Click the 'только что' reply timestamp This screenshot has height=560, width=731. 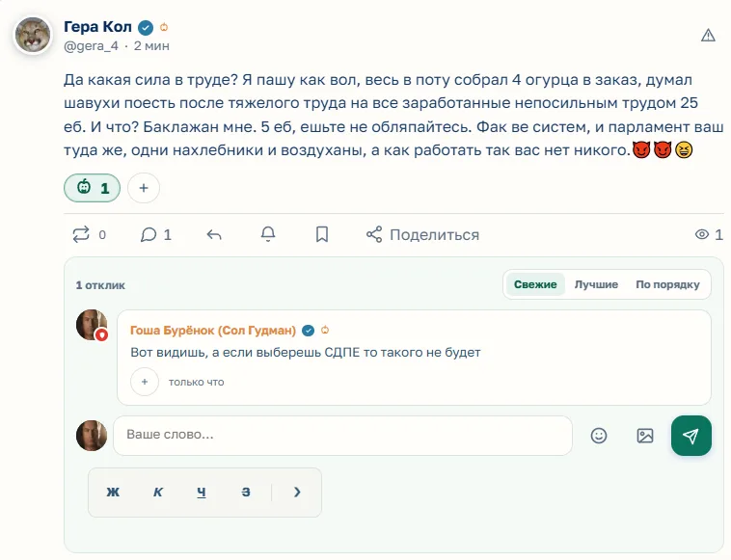pyautogui.click(x=197, y=382)
